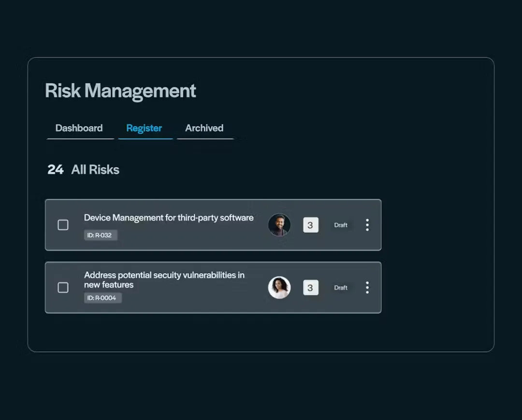Click the owner avatar on the R-0004 row
This screenshot has height=420, width=522.
pos(279,287)
